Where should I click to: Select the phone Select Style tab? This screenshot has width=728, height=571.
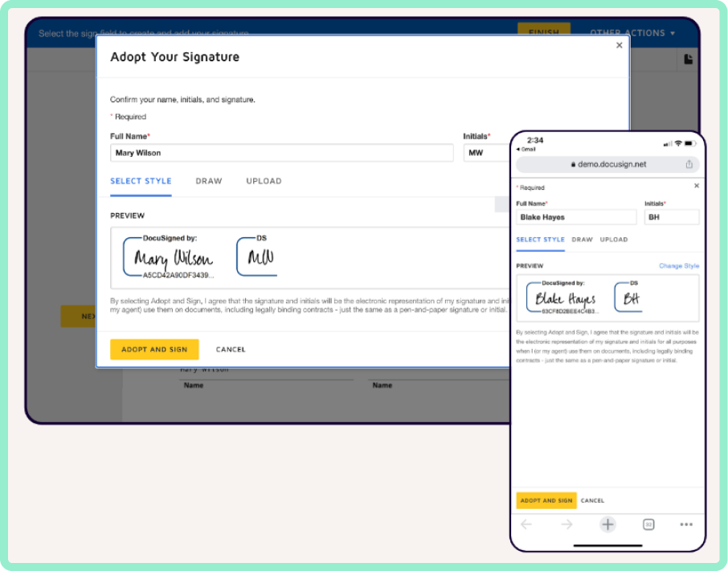pyautogui.click(x=541, y=240)
